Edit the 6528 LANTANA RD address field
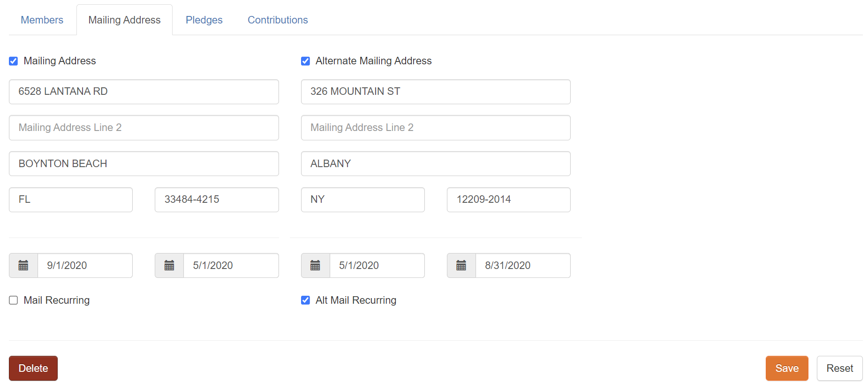This screenshot has width=868, height=384. coord(144,92)
